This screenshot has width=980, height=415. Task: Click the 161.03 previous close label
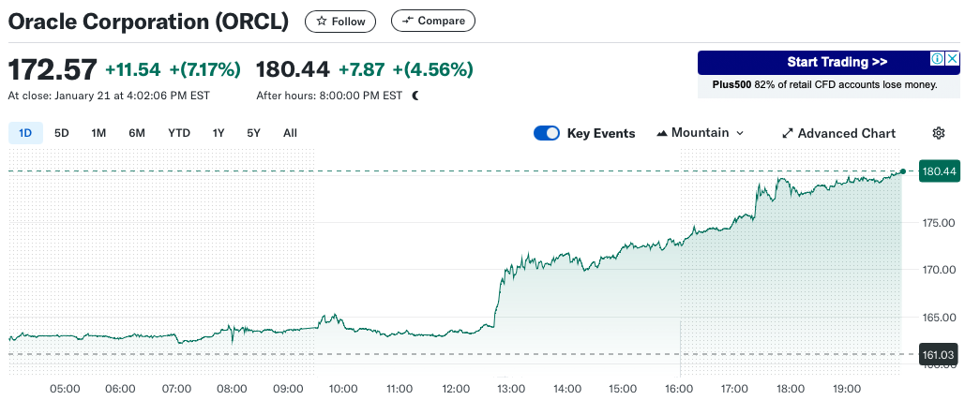tap(940, 354)
